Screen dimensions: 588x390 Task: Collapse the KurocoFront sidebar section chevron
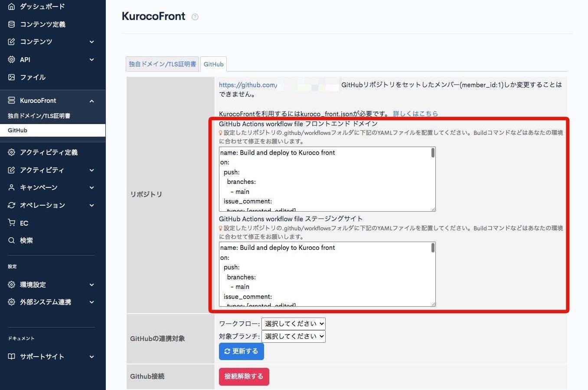91,101
